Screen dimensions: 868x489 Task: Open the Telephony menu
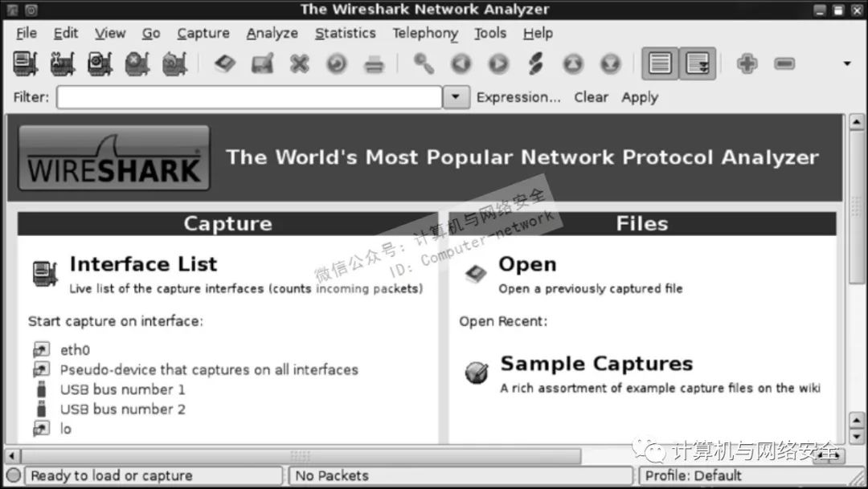pos(425,34)
